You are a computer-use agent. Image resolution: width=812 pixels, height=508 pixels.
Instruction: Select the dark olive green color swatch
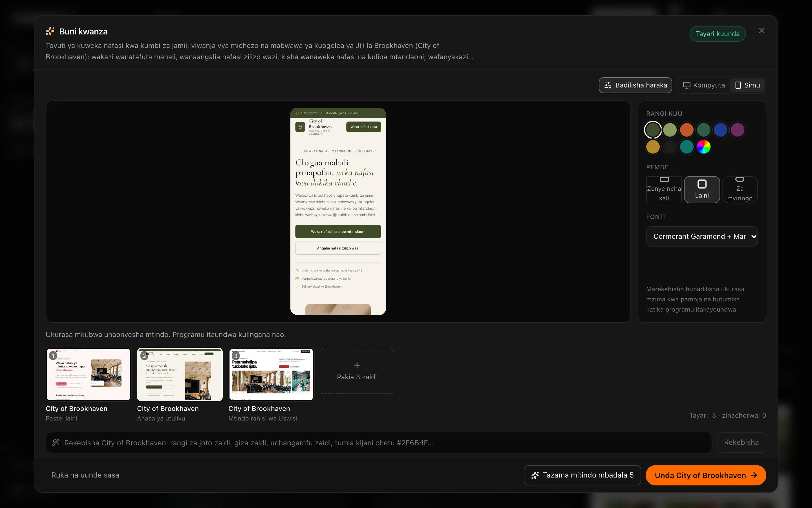653,130
